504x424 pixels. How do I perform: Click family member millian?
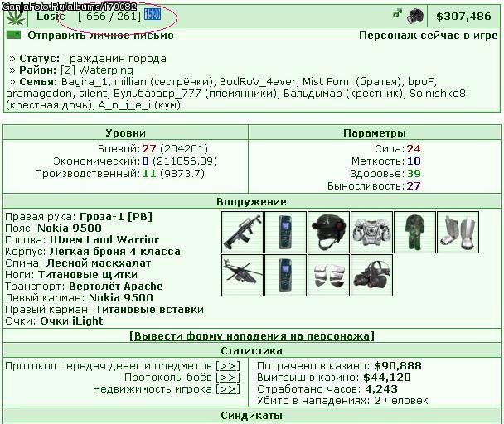tap(130, 82)
